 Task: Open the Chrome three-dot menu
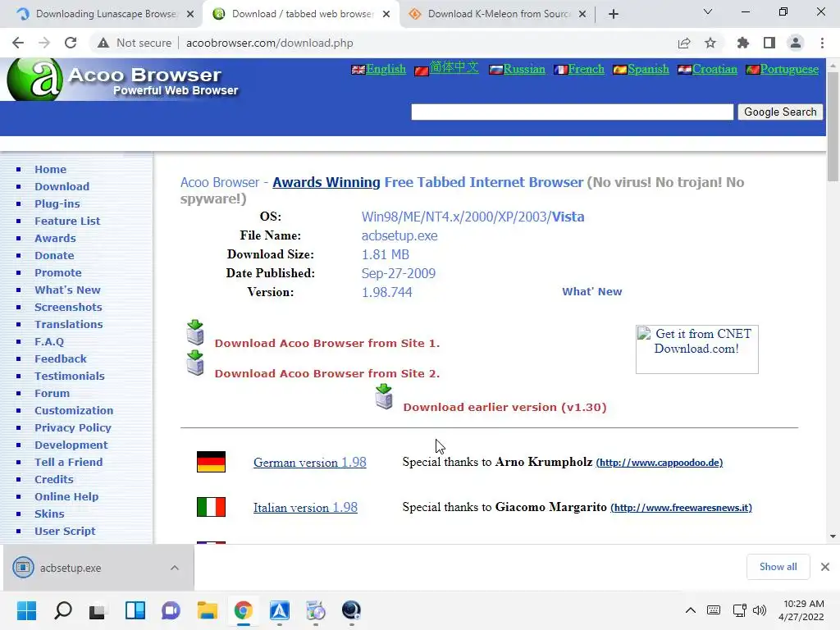[x=822, y=43]
